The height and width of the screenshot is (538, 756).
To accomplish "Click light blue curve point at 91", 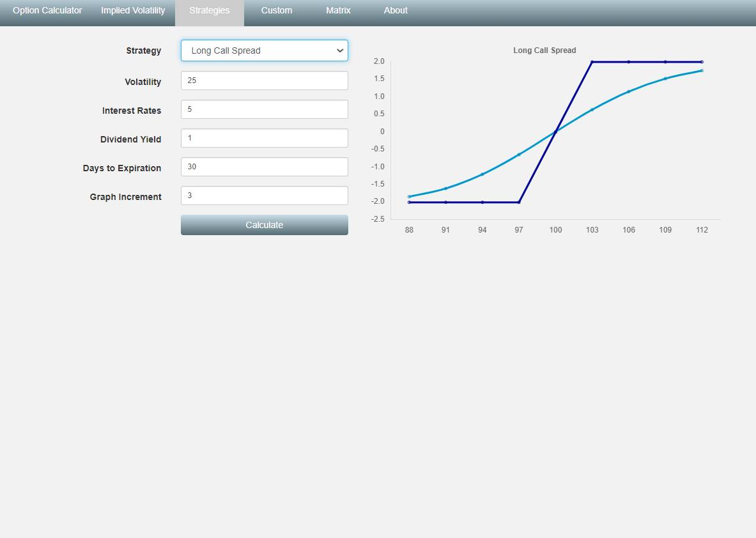I will click(445, 188).
